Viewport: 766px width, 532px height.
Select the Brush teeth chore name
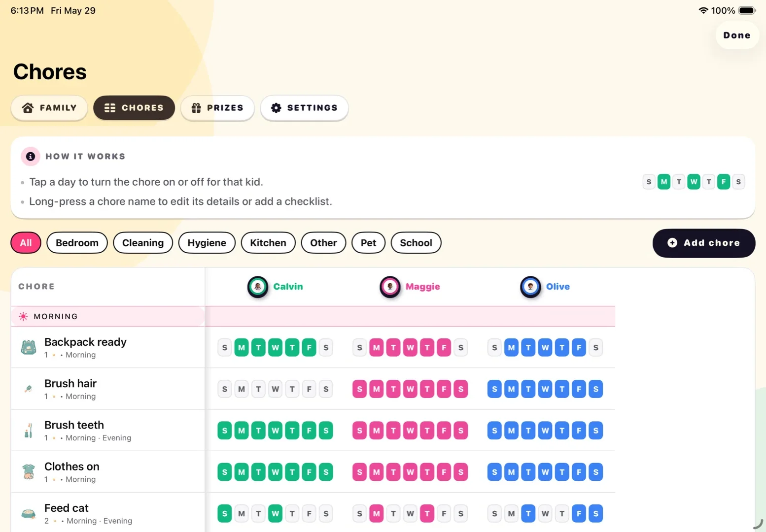pyautogui.click(x=74, y=425)
